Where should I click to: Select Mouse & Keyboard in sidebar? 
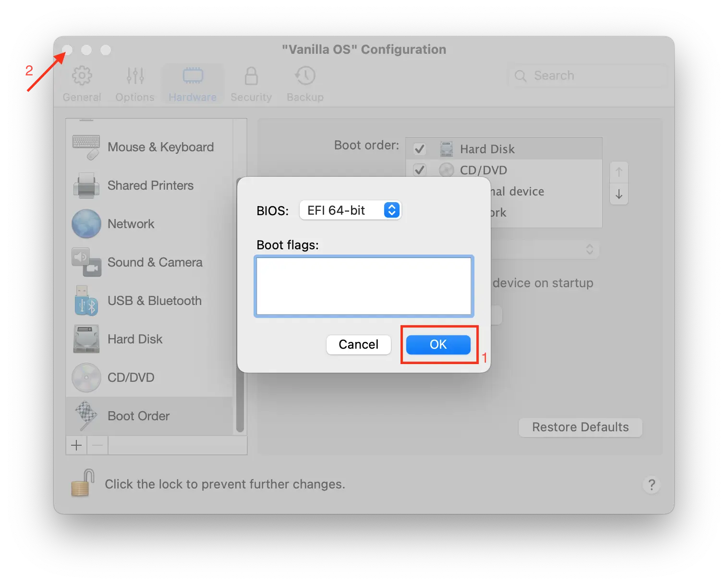[x=149, y=147]
